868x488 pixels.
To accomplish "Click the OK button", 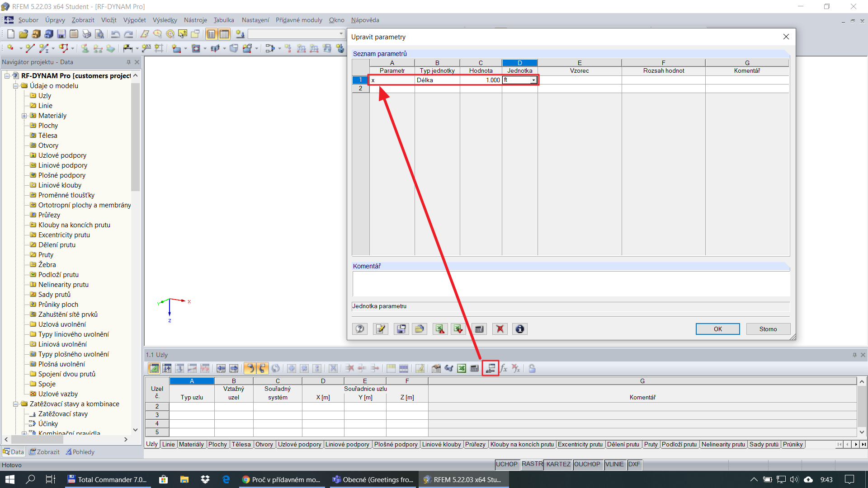I will click(717, 329).
